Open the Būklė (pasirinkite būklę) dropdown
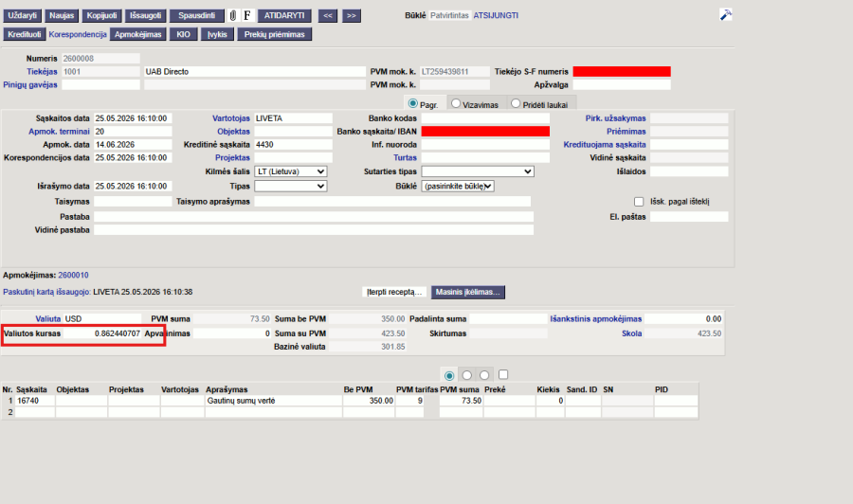The height and width of the screenshot is (504, 853). coord(458,186)
